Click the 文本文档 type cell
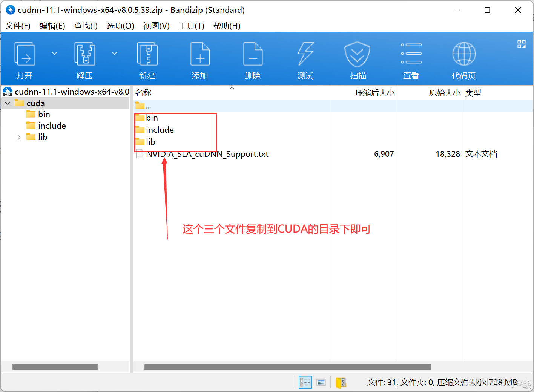This screenshot has height=392, width=534. 481,154
